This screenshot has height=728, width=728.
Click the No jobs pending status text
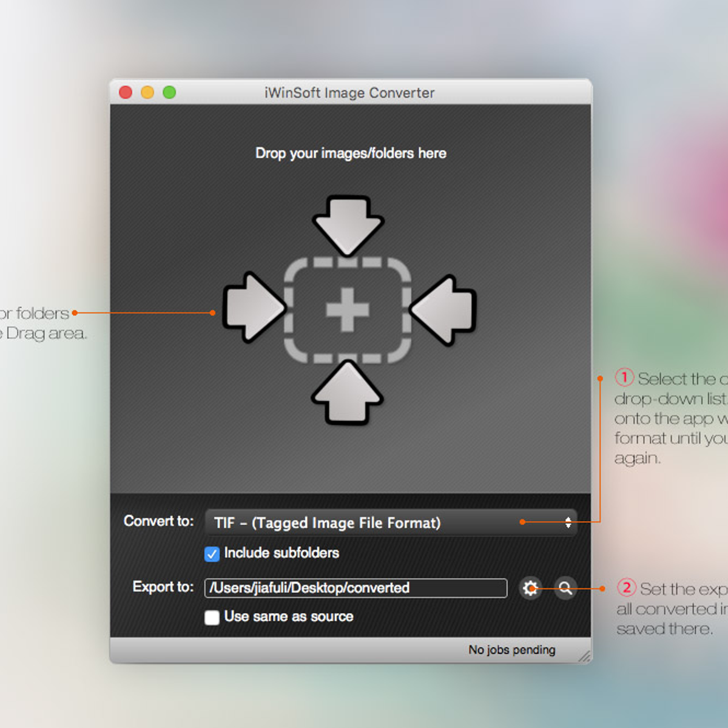click(x=511, y=650)
